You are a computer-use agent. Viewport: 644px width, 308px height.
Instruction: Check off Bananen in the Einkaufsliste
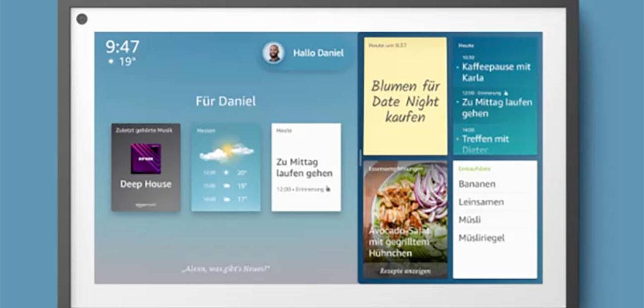[477, 184]
